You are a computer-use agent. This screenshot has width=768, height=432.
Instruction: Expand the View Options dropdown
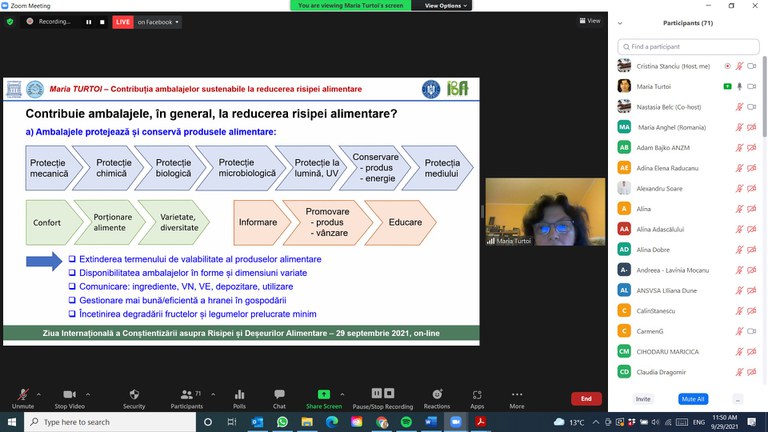(442, 5)
